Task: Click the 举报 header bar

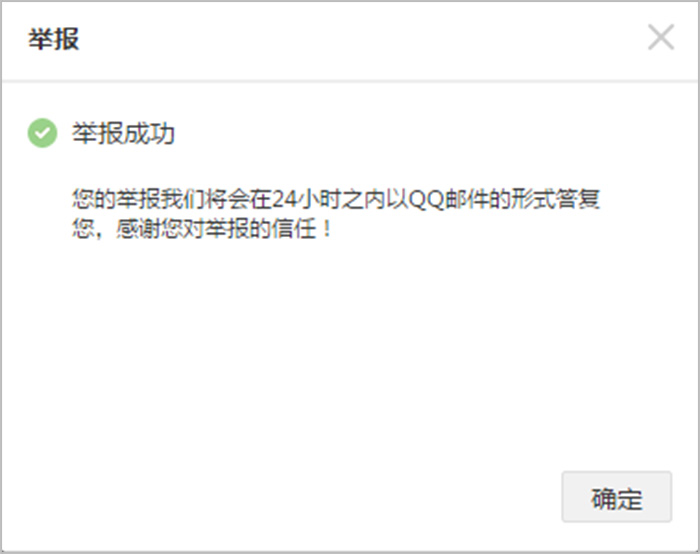Action: (350, 41)
